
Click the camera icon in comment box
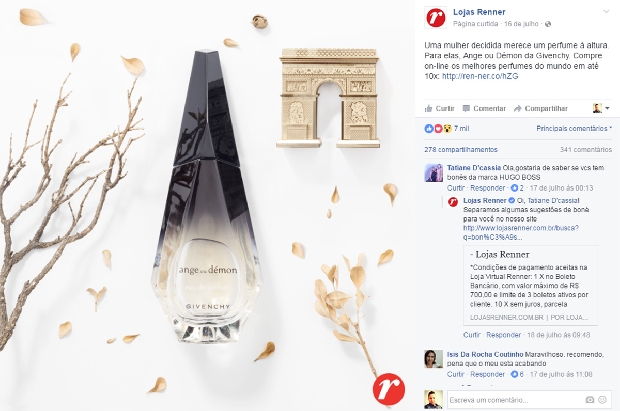click(590, 400)
